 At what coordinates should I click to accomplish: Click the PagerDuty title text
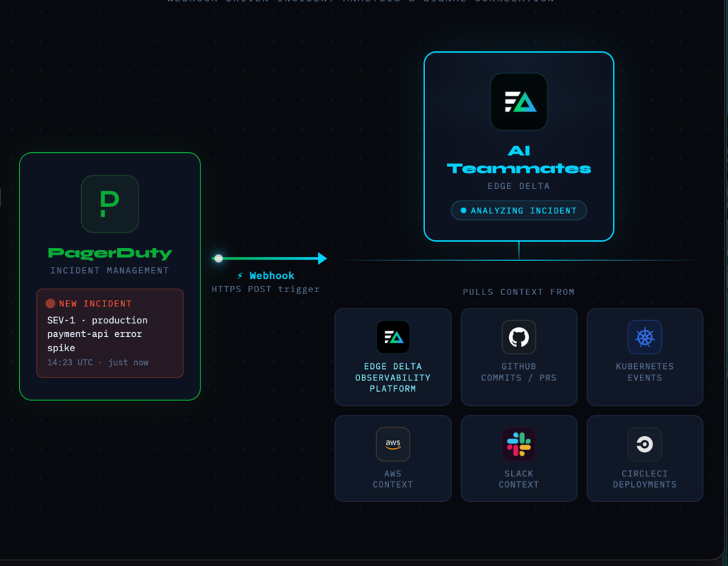[109, 253]
